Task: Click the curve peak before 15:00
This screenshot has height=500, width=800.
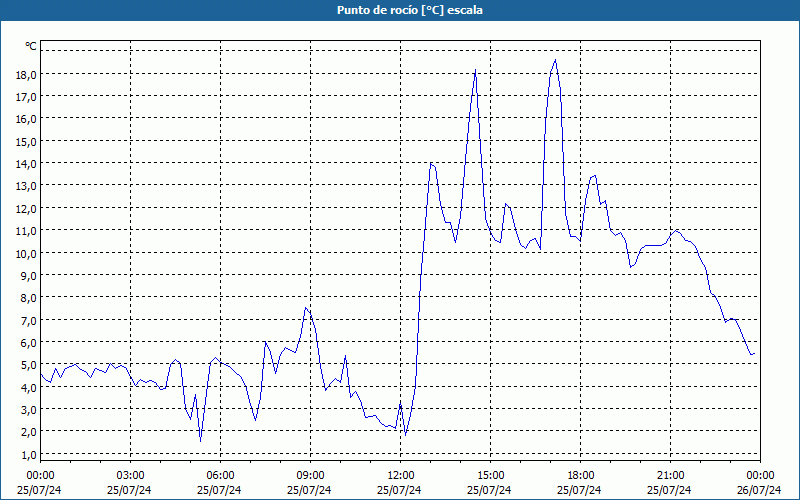Action: point(476,70)
